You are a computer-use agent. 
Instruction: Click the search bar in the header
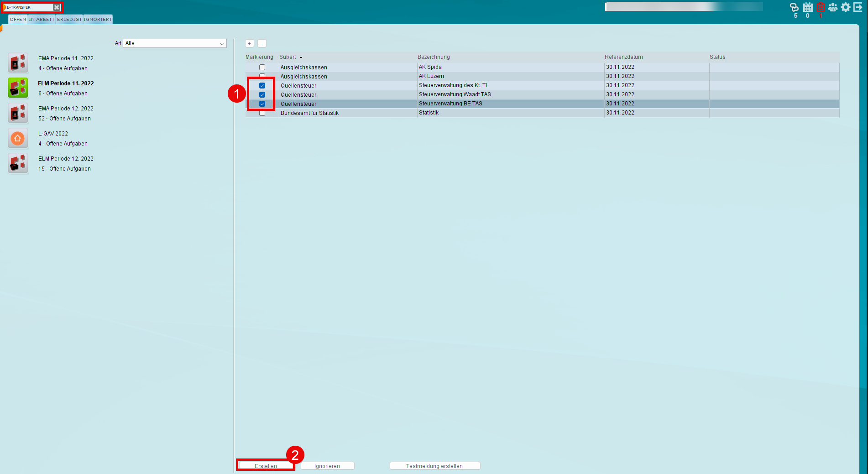pos(683,6)
